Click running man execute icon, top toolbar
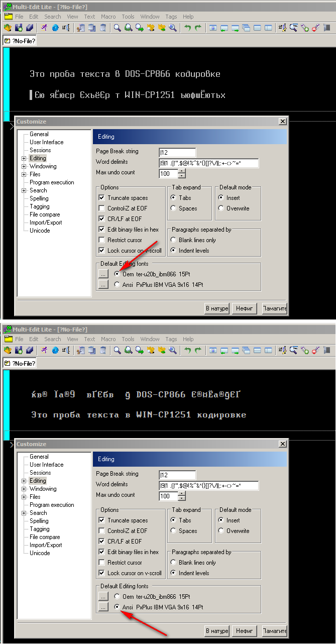The image size is (336, 644). coord(44,28)
